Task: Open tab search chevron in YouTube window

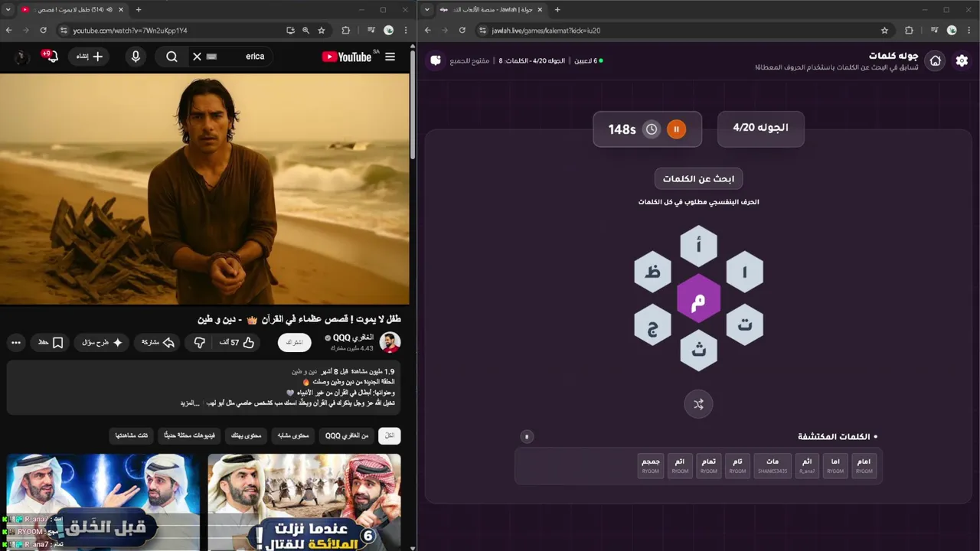Action: coord(8,10)
